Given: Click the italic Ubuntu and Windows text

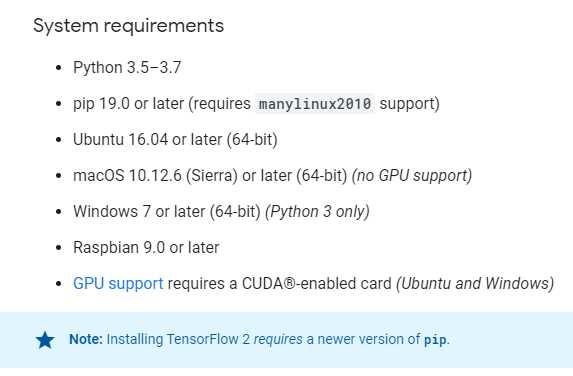Looking at the screenshot, I should 475,284.
